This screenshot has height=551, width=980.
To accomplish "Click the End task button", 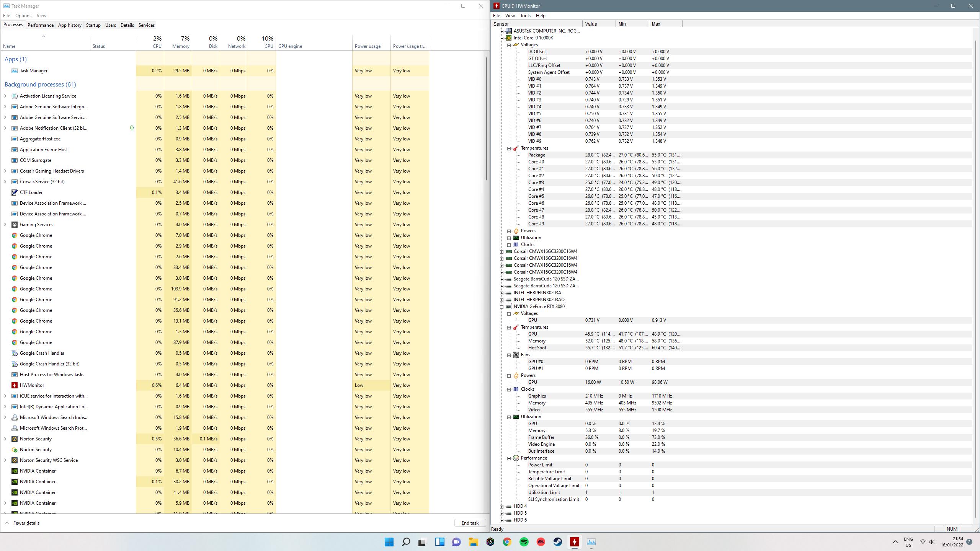I will pyautogui.click(x=470, y=523).
